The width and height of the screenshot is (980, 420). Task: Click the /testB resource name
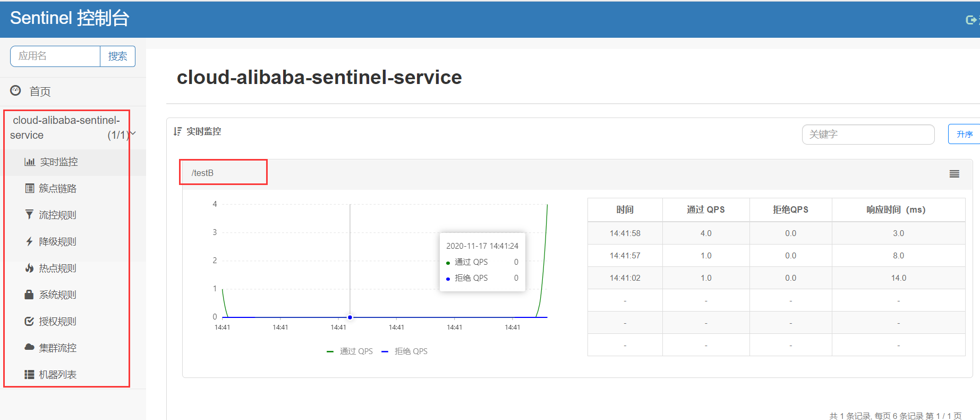pos(202,173)
